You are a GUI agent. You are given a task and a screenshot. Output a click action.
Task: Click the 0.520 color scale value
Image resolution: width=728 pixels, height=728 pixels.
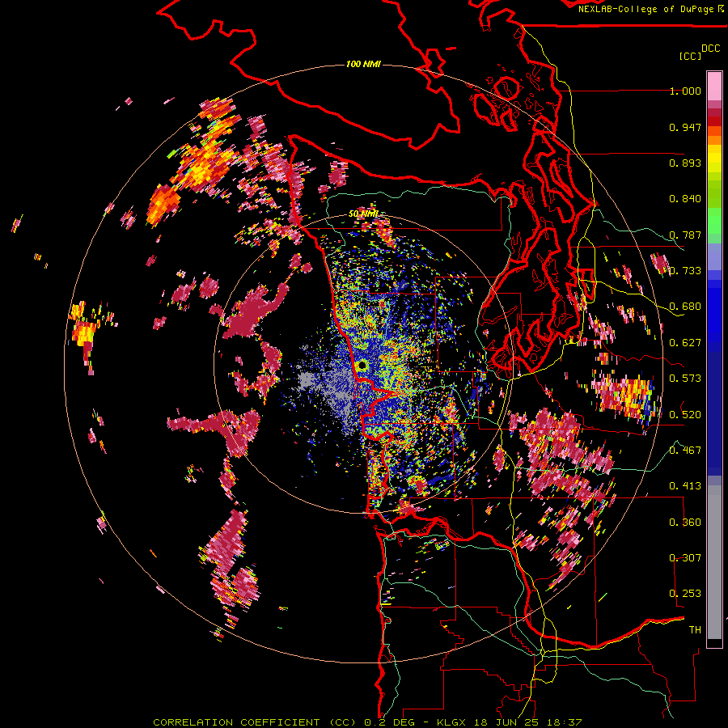point(685,414)
